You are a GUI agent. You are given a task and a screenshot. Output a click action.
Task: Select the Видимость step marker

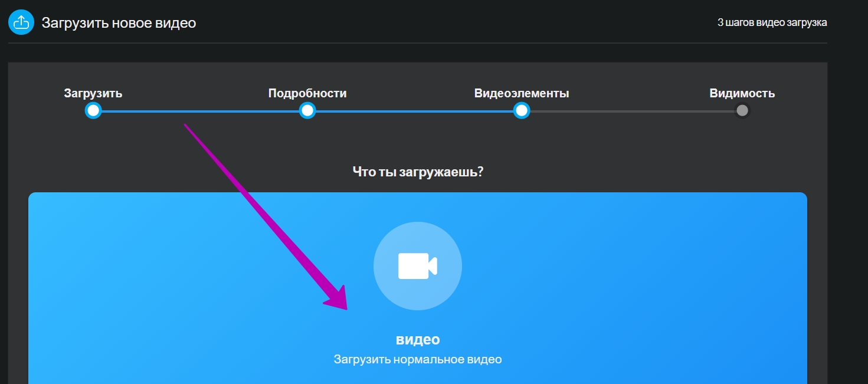(742, 110)
